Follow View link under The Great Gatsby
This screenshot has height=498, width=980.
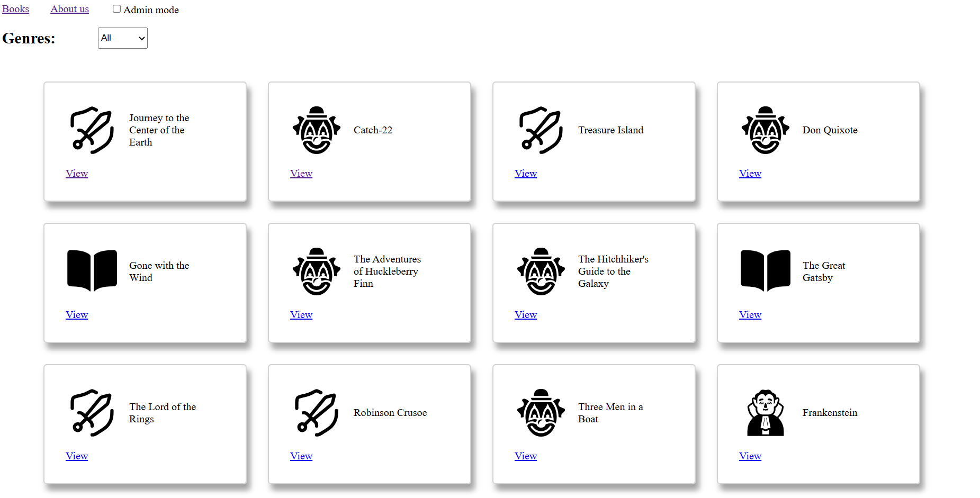pyautogui.click(x=750, y=315)
